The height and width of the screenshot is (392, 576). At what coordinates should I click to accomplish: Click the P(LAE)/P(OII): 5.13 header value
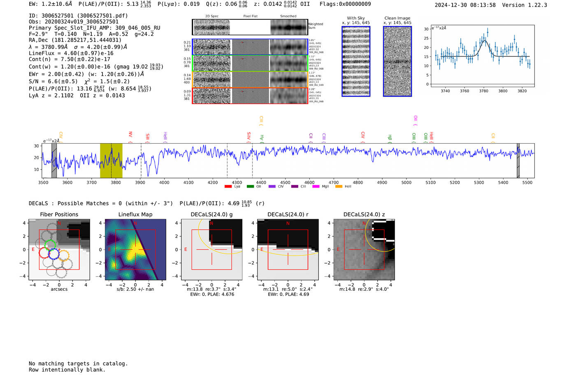click(115, 4)
